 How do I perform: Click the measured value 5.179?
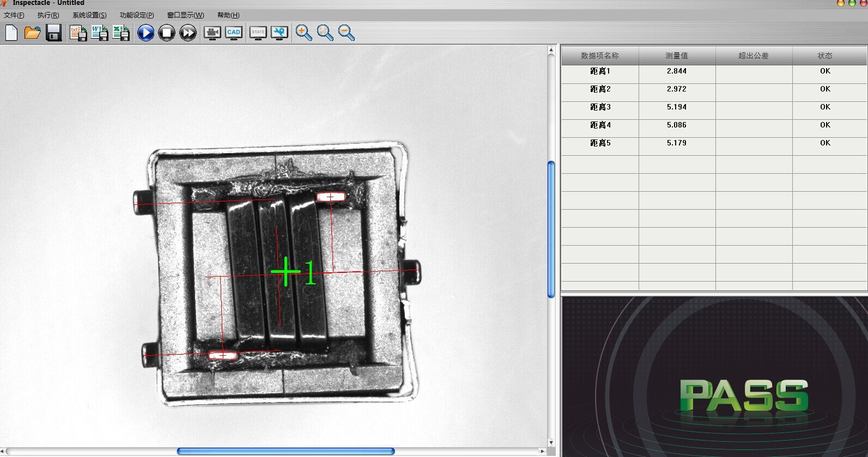pyautogui.click(x=677, y=143)
